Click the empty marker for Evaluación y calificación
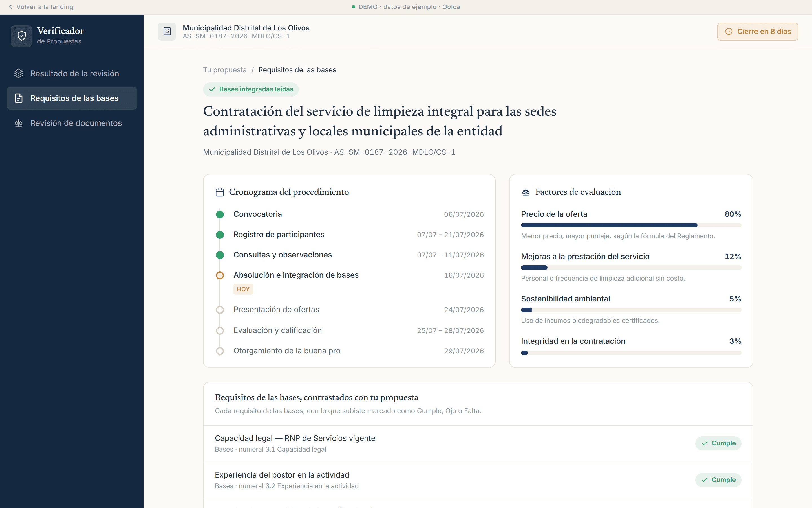 point(220,330)
